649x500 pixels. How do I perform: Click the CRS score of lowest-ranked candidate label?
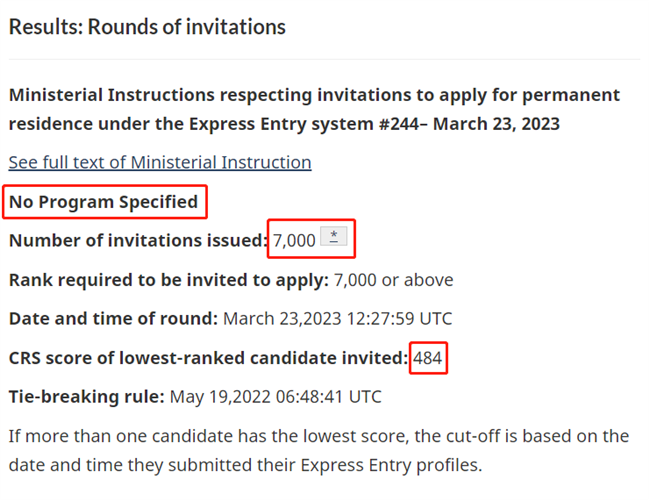pyautogui.click(x=208, y=358)
